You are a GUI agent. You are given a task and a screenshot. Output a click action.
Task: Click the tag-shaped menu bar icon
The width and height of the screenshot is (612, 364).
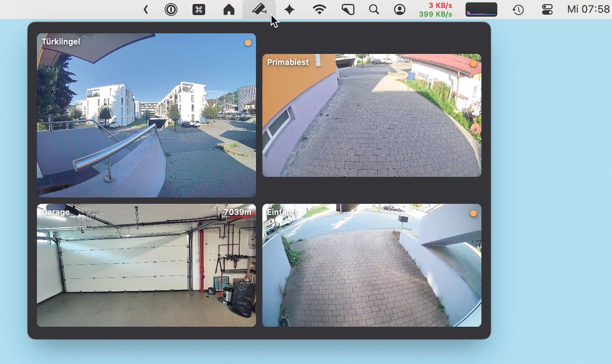pyautogui.click(x=348, y=10)
